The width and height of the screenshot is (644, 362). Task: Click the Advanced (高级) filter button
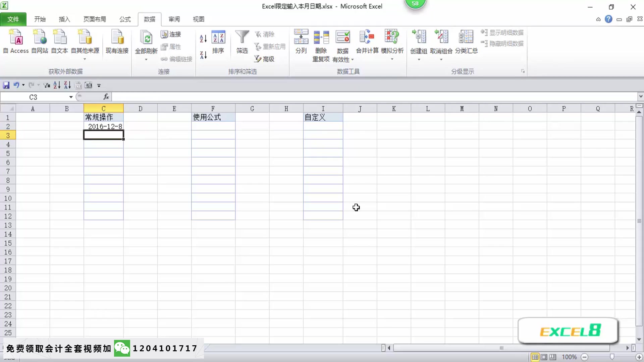(264, 59)
